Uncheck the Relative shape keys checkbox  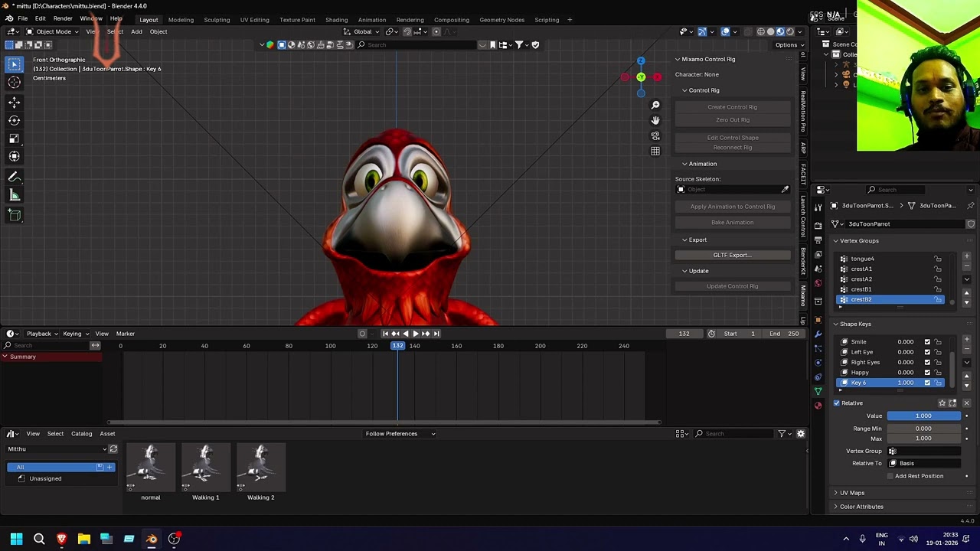pos(837,403)
